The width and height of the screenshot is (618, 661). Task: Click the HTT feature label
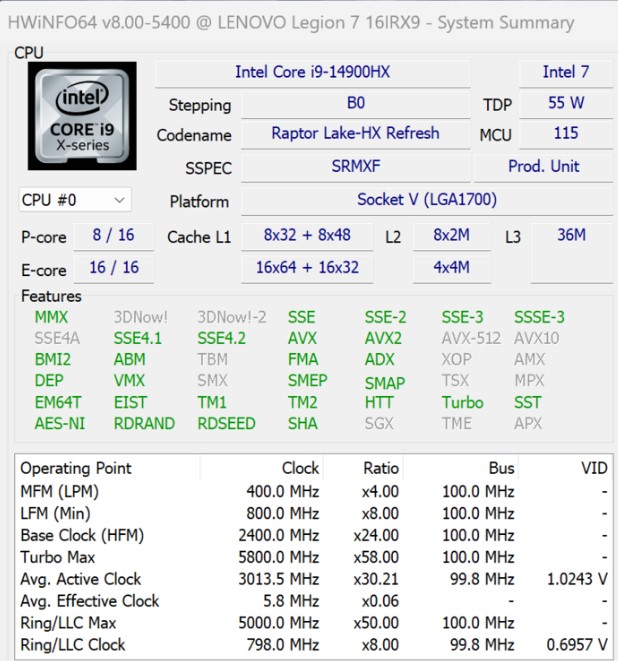pos(379,403)
